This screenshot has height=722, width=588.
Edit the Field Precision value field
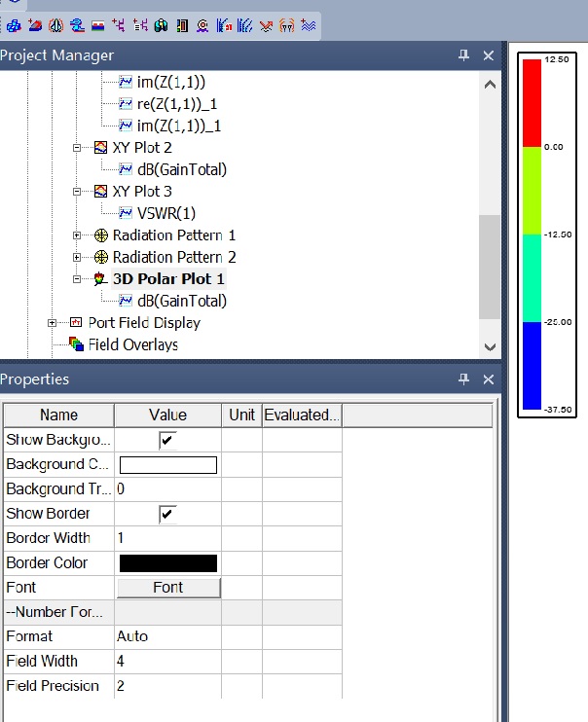[x=167, y=686]
